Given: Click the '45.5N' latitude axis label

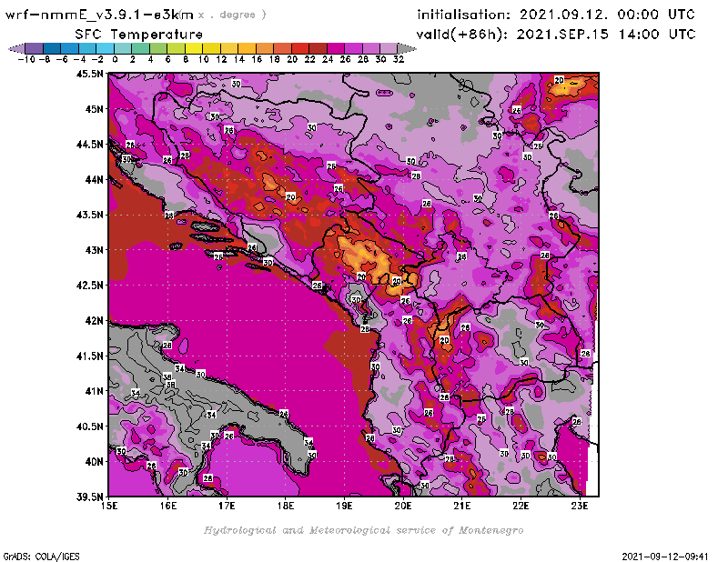Looking at the screenshot, I should click(89, 74).
